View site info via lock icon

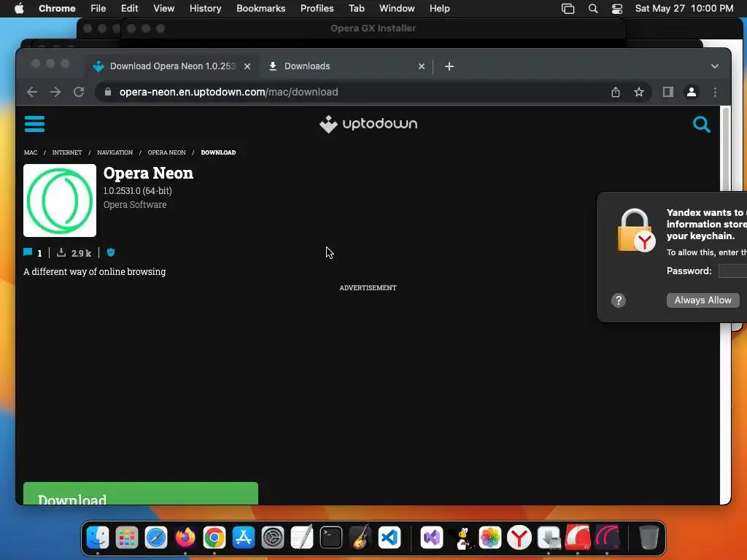point(108,92)
